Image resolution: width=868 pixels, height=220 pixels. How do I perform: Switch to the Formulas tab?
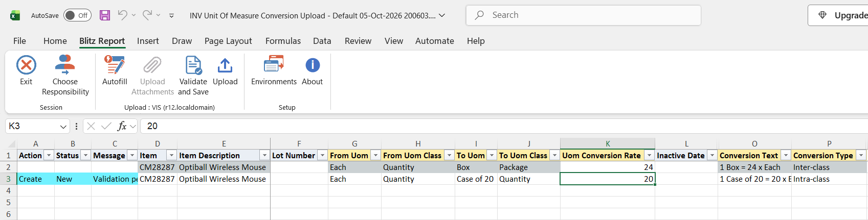coord(283,41)
